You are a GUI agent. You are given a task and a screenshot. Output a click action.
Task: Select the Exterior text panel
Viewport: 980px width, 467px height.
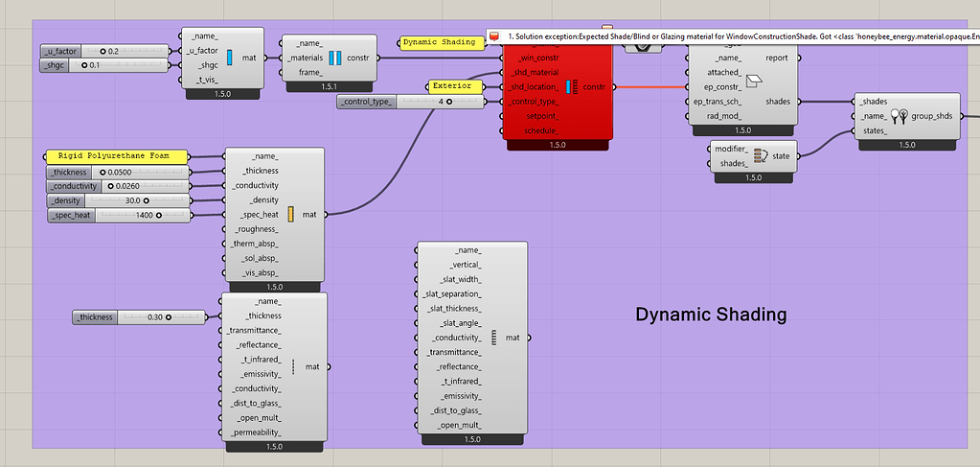pyautogui.click(x=451, y=86)
